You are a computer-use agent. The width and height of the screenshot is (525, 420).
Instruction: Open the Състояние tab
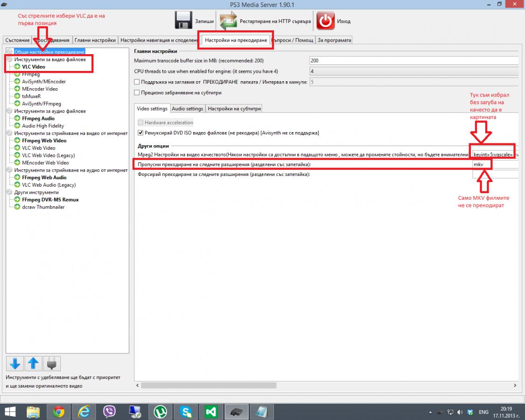(17, 40)
